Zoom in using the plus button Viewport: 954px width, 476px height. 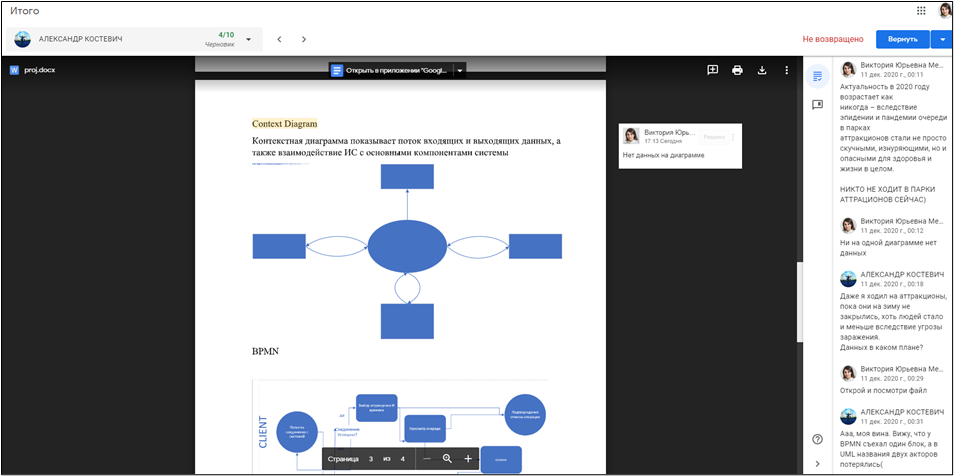coord(467,458)
